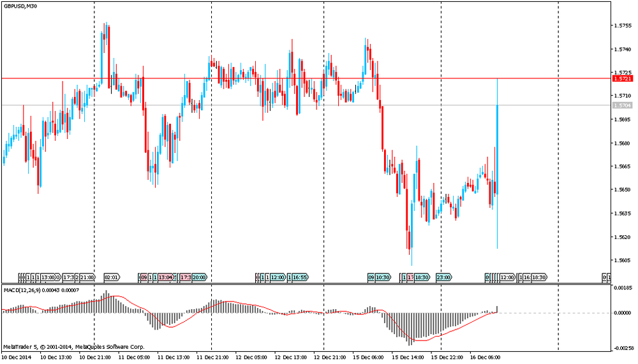This screenshot has width=638, height=364.
Task: Click the 16:55 calendar event flag
Action: point(299,278)
